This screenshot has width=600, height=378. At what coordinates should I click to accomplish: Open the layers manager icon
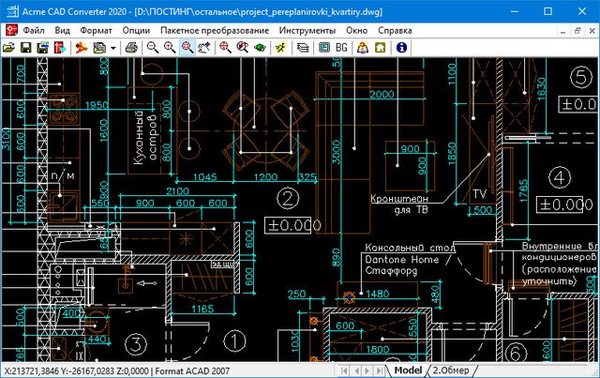(303, 48)
